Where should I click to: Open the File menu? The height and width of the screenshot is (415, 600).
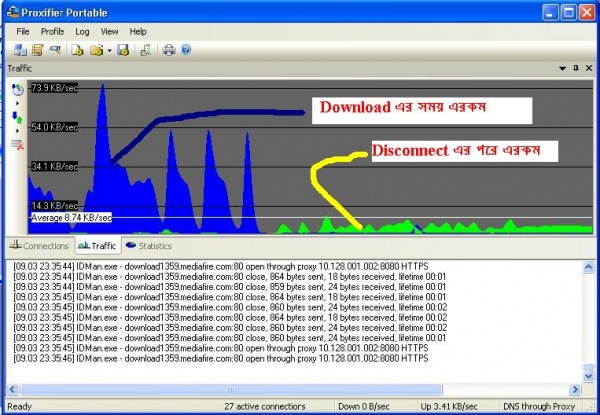pos(23,32)
